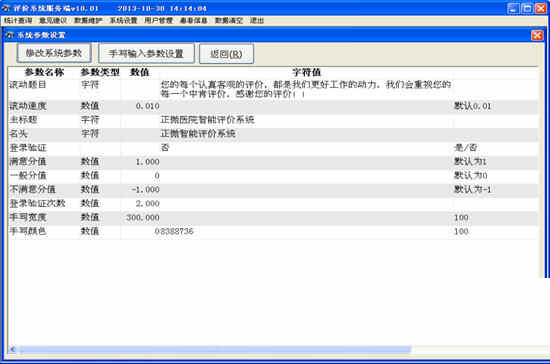
Task: Click the horizontal scrollbar thumb
Action: pyautogui.click(x=215, y=349)
